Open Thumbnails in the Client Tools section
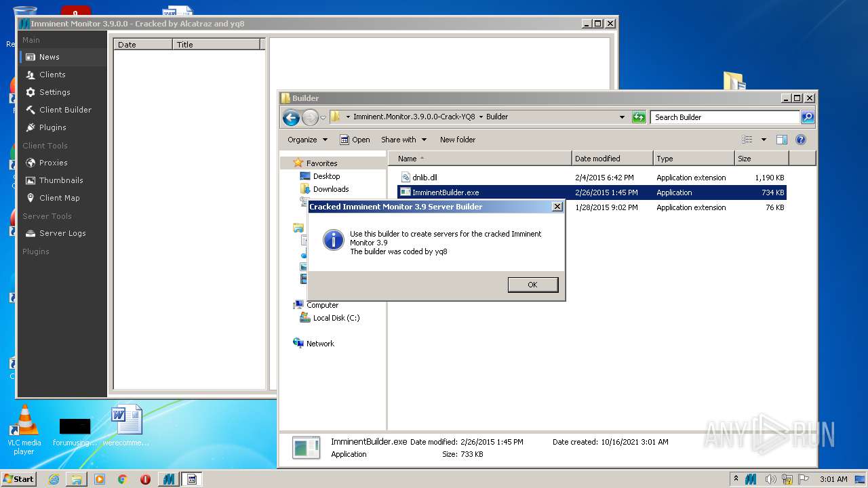 pos(62,180)
